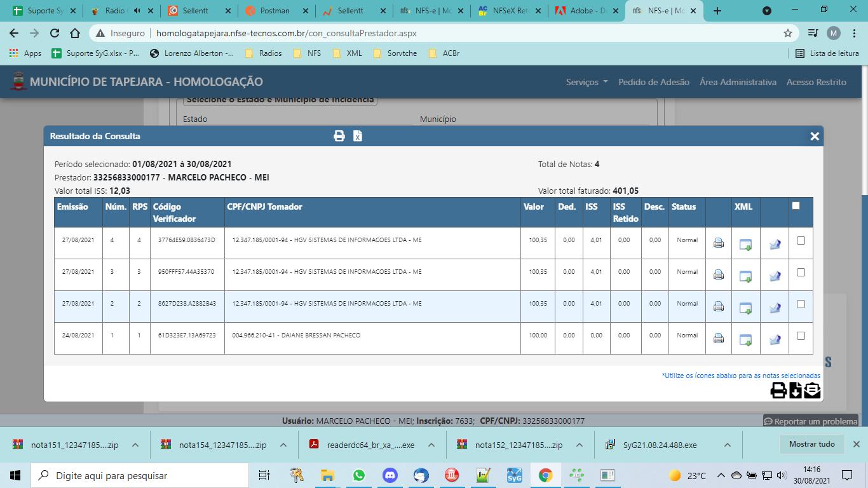Select checkbox for nota 950FFF57.44A35370

(x=801, y=272)
